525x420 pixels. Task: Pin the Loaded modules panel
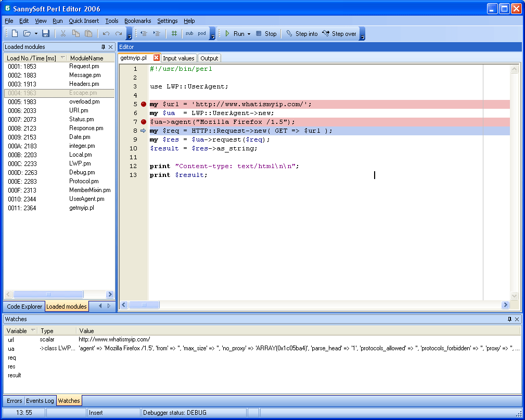click(103, 47)
